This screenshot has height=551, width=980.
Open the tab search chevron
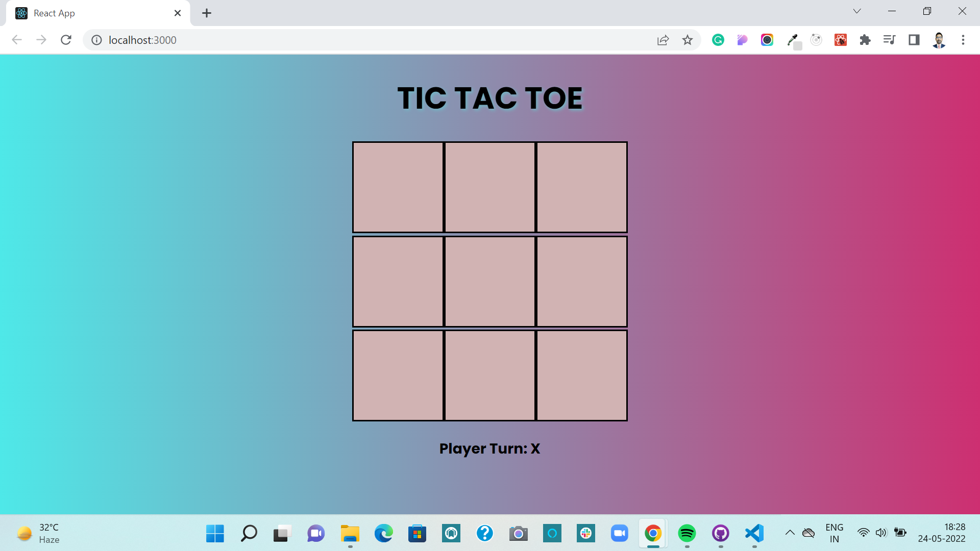coord(857,11)
